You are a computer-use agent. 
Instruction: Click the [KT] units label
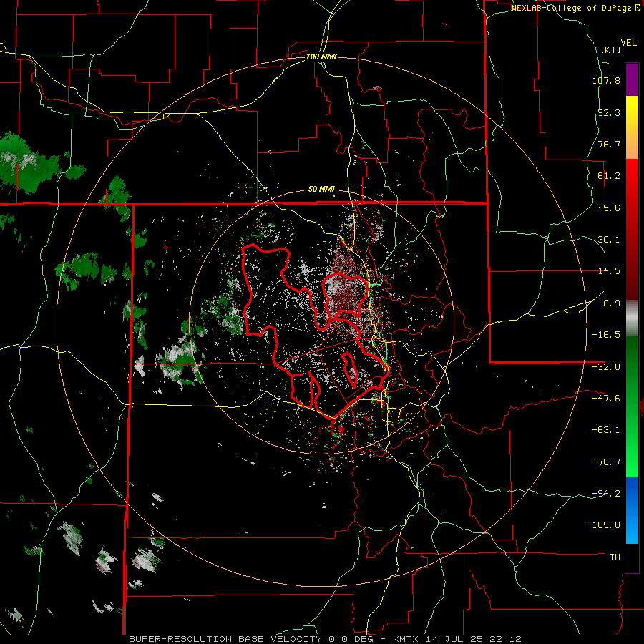[x=611, y=49]
